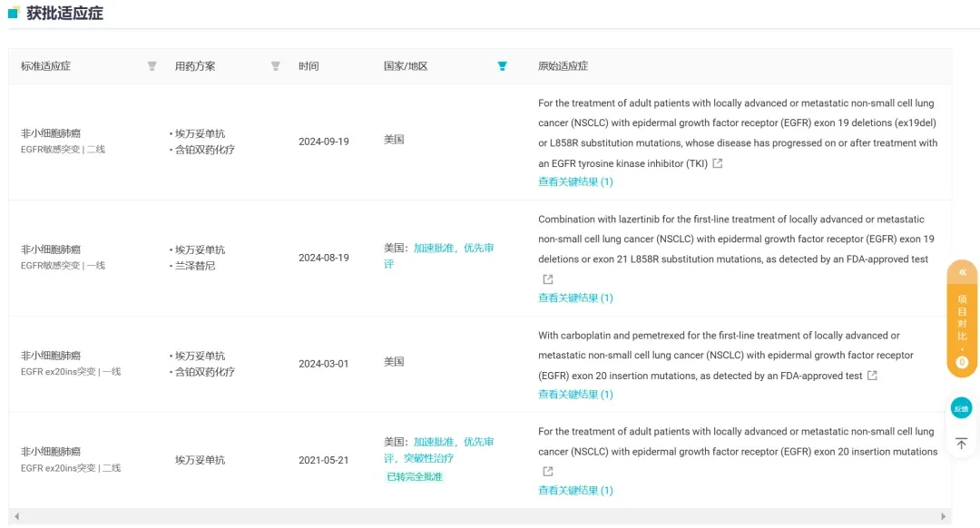Click the horizontal scrollbar left arrow
980x528 pixels.
(17, 516)
